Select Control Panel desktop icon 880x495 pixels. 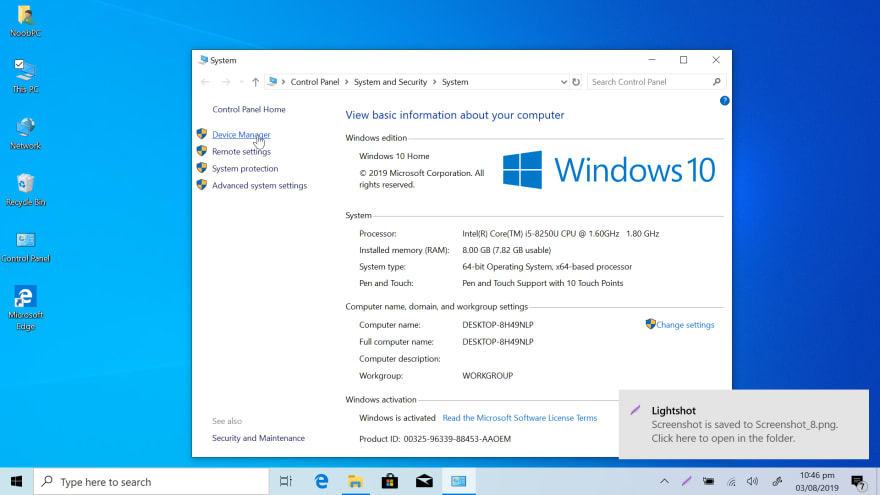pos(25,247)
